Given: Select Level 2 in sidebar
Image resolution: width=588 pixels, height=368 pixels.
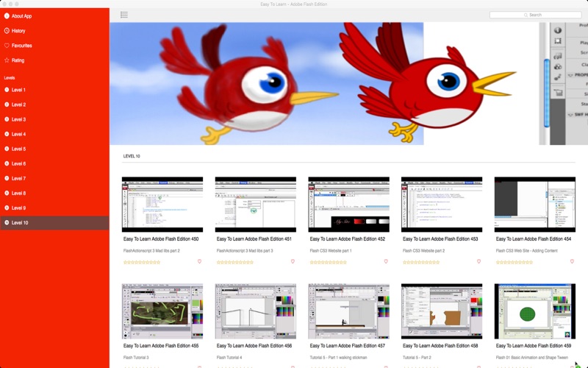Looking at the screenshot, I should pos(54,105).
